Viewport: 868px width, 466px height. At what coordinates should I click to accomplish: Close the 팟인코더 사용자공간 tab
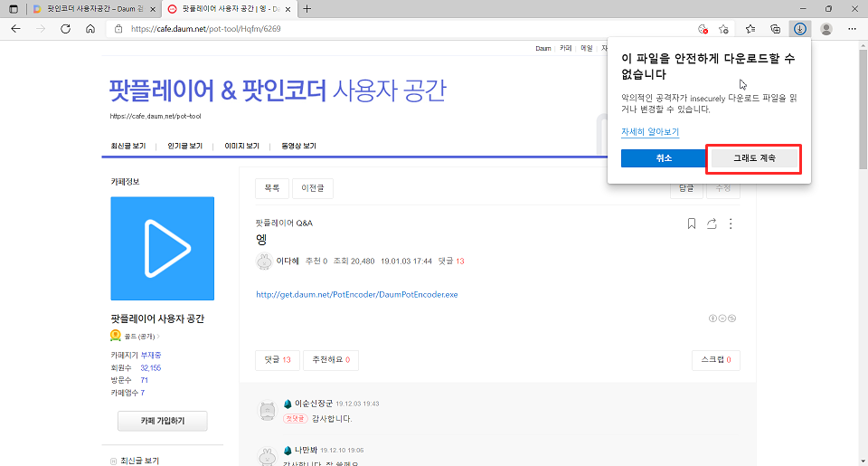(x=153, y=9)
